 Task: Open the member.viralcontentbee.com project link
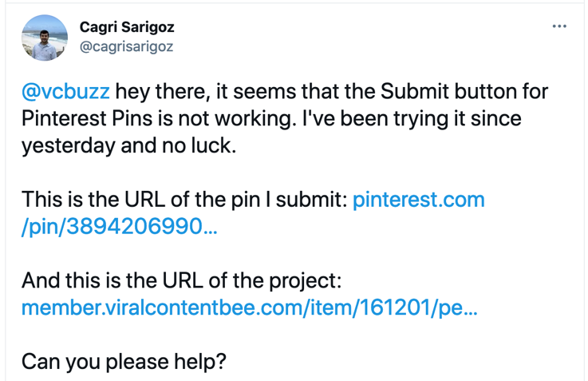249,308
